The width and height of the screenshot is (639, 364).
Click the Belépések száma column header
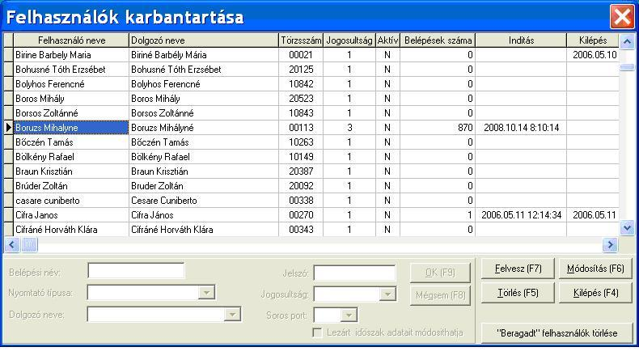click(x=438, y=40)
